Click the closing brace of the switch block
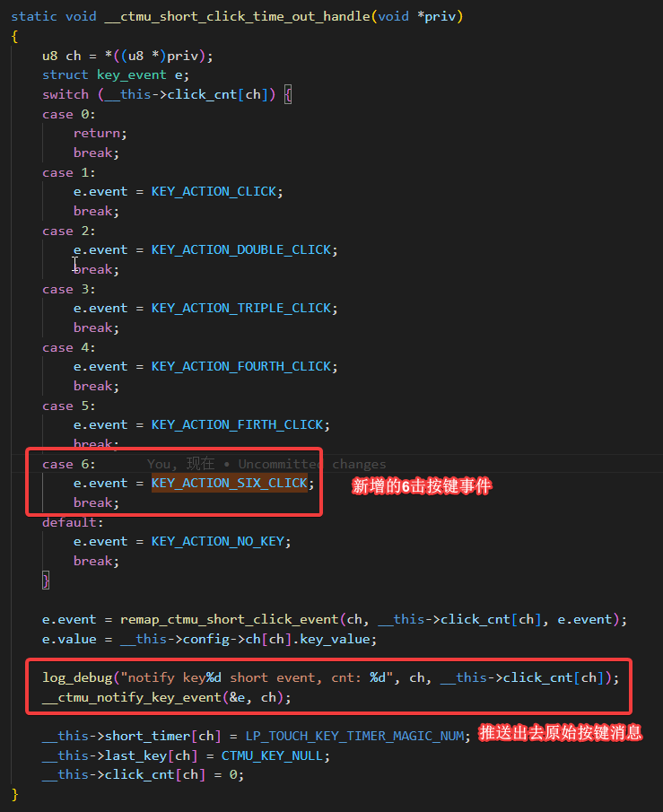This screenshot has height=812, width=663. point(46,581)
